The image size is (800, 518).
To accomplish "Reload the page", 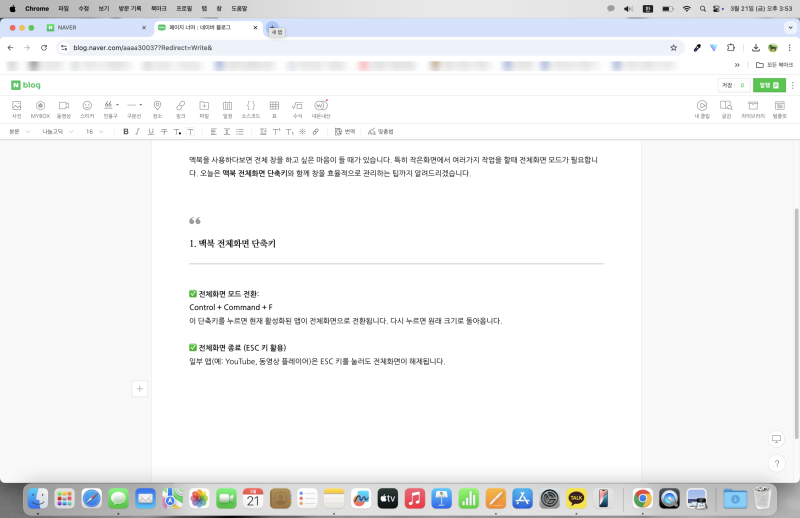I will click(x=44, y=47).
